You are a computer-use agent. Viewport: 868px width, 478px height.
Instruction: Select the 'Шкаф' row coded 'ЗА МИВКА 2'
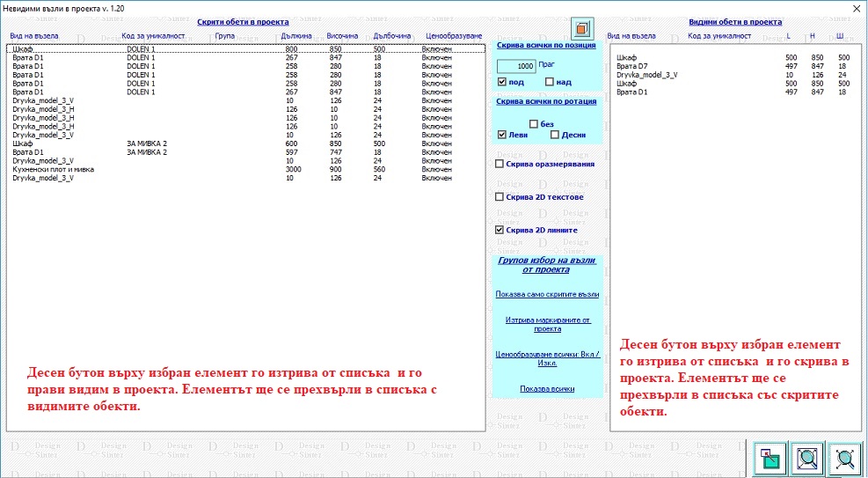click(x=245, y=143)
